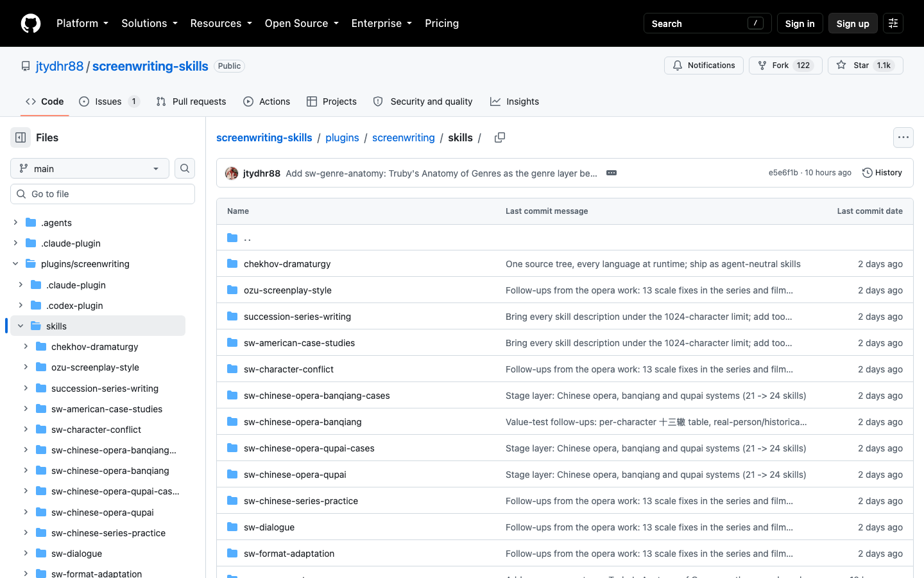Open jtydhr88 avatar in commit row
This screenshot has height=578, width=924.
pyautogui.click(x=232, y=173)
